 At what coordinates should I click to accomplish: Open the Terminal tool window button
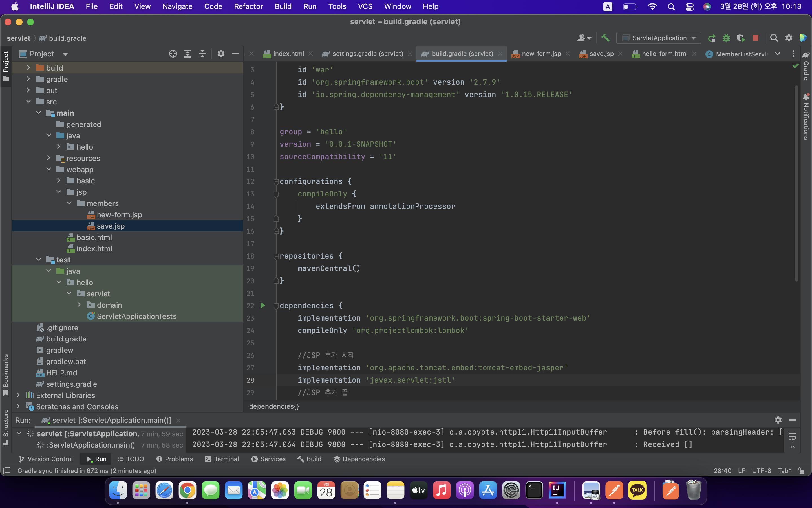[x=222, y=459]
